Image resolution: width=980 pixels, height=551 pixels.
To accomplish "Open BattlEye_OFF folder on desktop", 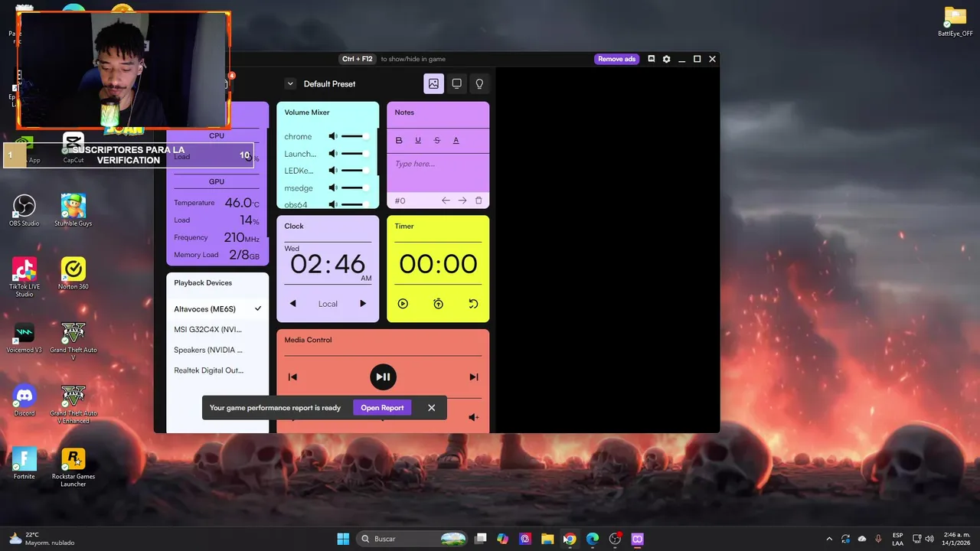I will pyautogui.click(x=955, y=21).
